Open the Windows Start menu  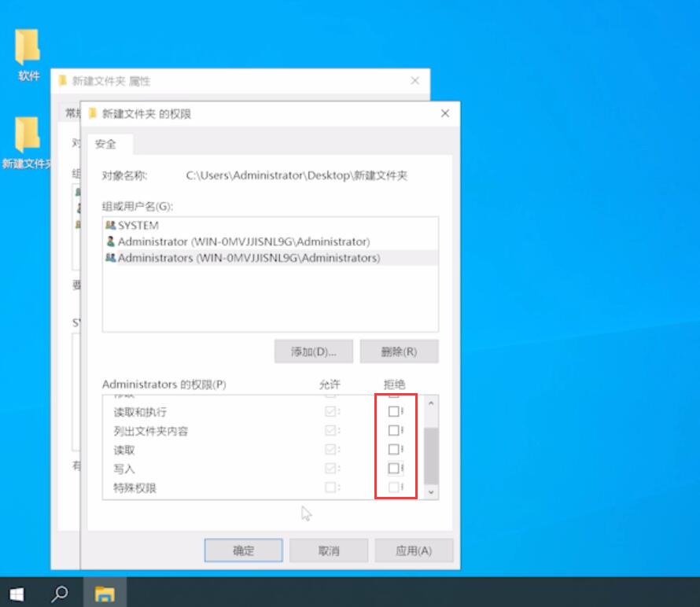pyautogui.click(x=17, y=594)
